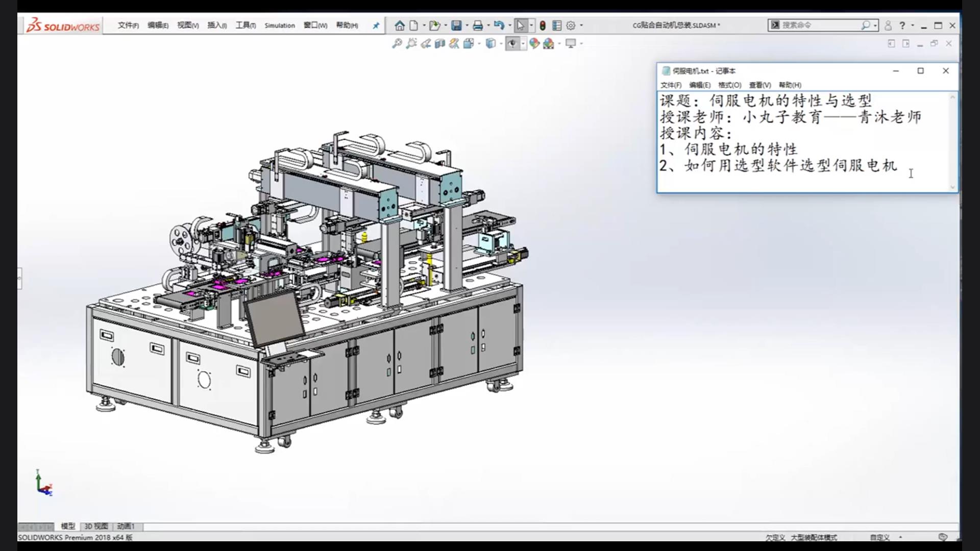980x551 pixels.
Task: Click Zoom to Fit magnifier icon
Action: (x=397, y=44)
